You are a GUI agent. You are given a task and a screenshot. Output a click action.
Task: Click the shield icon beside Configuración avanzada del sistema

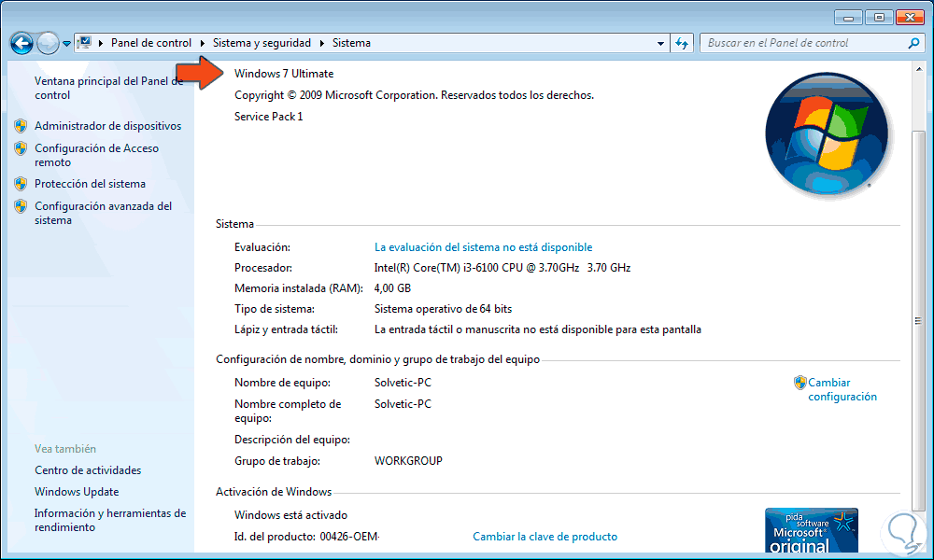[21, 206]
